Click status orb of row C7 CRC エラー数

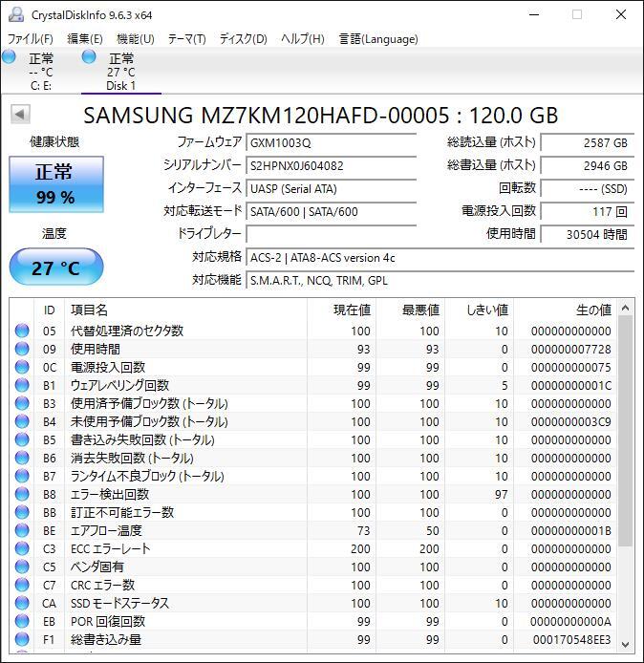[22, 586]
